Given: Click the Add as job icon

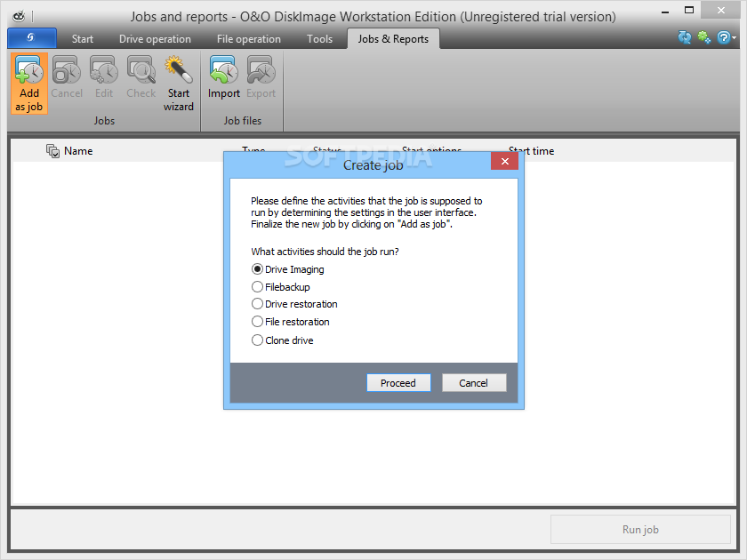Looking at the screenshot, I should tap(29, 84).
